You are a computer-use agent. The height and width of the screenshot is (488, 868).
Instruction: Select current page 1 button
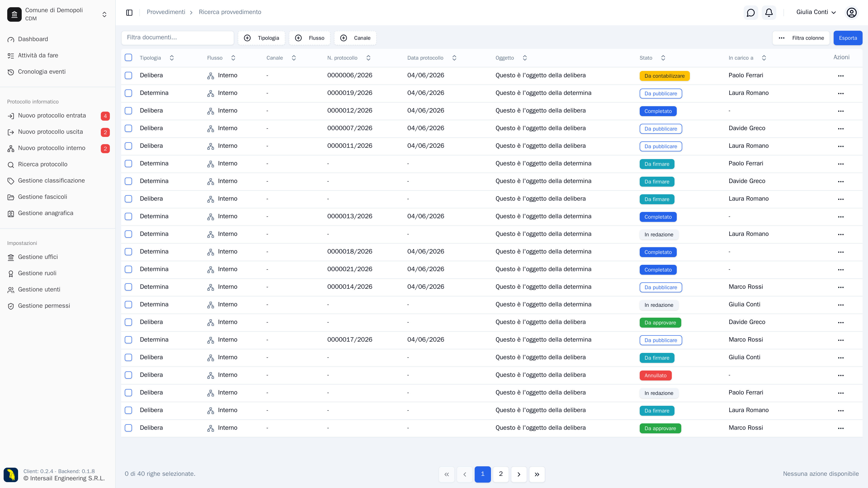point(483,474)
